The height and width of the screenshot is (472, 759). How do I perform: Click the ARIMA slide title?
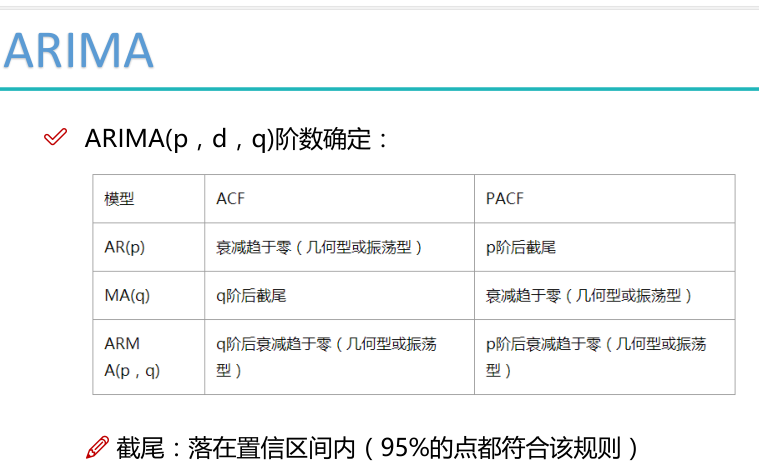[x=78, y=50]
